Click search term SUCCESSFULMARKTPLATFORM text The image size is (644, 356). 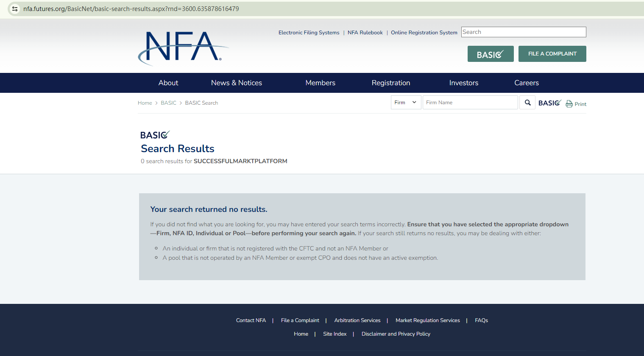tap(240, 161)
